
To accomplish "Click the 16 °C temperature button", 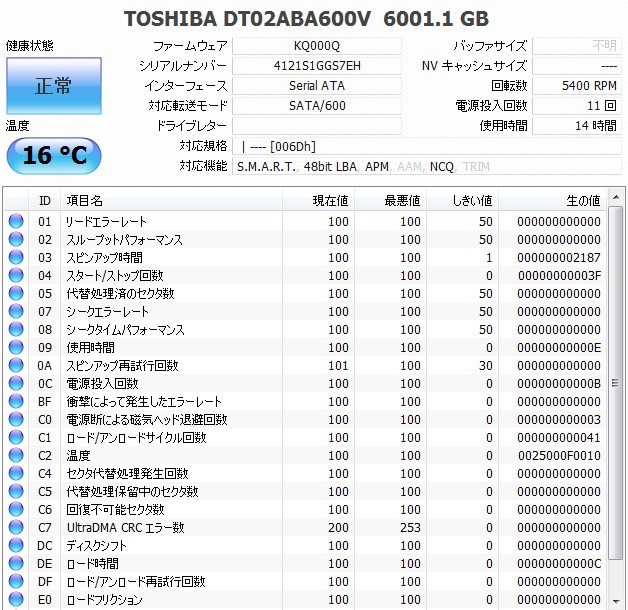I will click(x=54, y=156).
